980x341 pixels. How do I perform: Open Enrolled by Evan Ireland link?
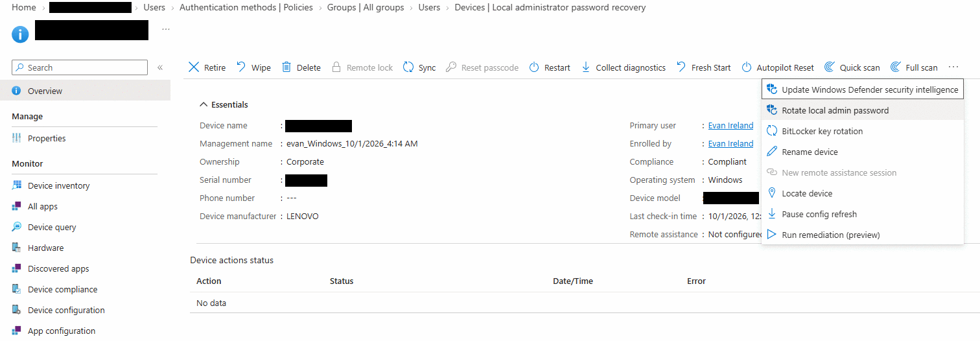point(730,143)
